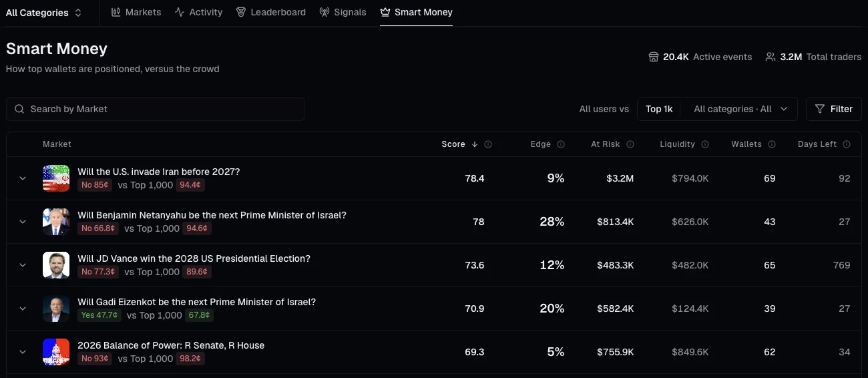Show the Liquidity info icon
The image size is (868, 378).
point(705,144)
